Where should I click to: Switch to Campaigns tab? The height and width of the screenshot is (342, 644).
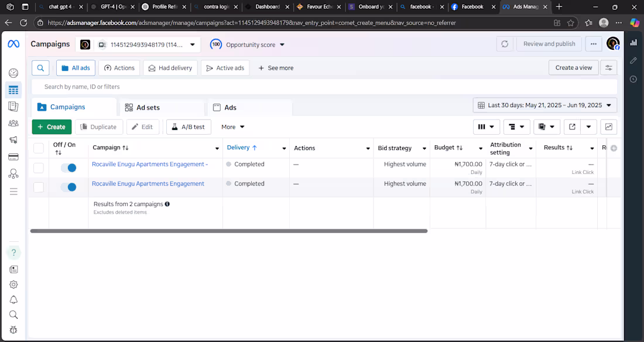click(x=74, y=107)
